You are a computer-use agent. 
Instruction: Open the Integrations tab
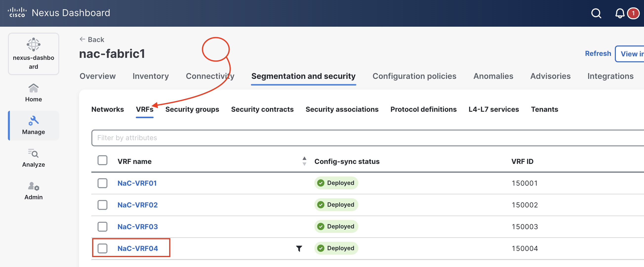click(x=610, y=76)
